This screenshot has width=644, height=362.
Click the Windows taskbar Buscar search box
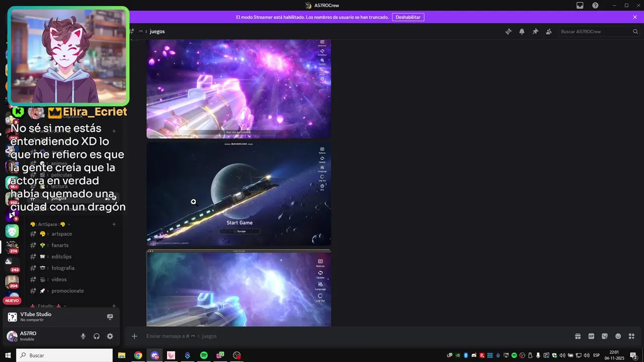(x=64, y=355)
